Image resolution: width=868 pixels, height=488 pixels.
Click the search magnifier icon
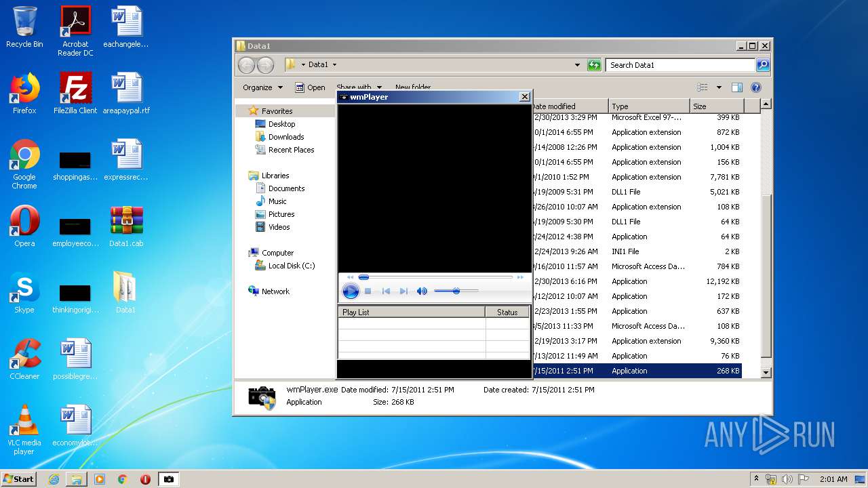click(x=763, y=65)
